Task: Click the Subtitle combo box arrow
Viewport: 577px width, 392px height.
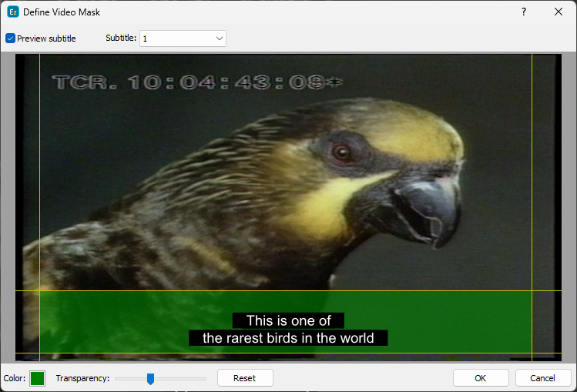Action: [220, 39]
